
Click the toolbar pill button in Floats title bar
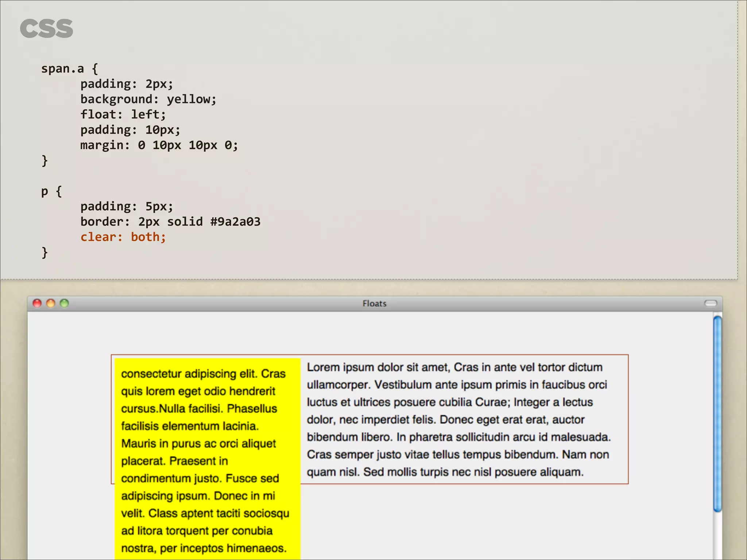(x=711, y=303)
